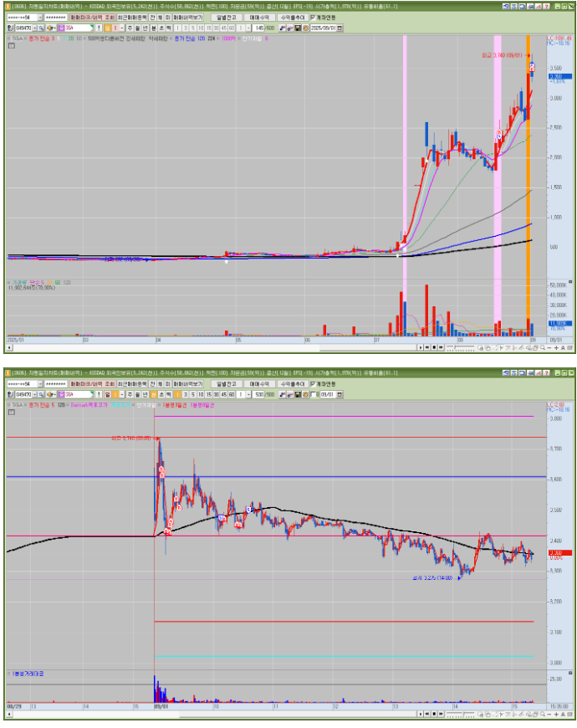577x728 pixels.
Task: Click 체 tab in top window
Action: tap(160, 18)
